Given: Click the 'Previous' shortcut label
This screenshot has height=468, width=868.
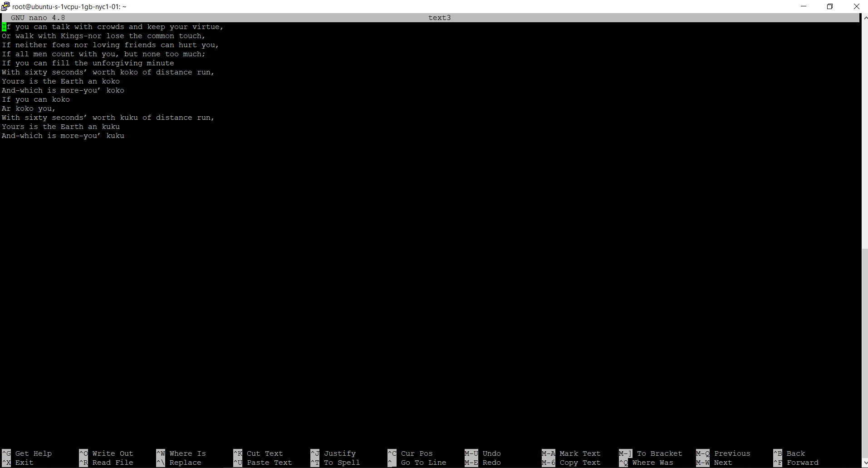Looking at the screenshot, I should coord(732,453).
